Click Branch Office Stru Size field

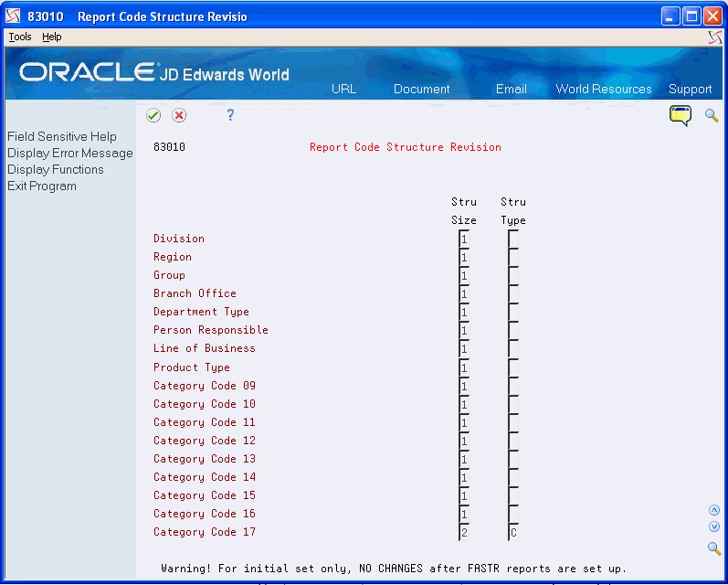coord(464,294)
